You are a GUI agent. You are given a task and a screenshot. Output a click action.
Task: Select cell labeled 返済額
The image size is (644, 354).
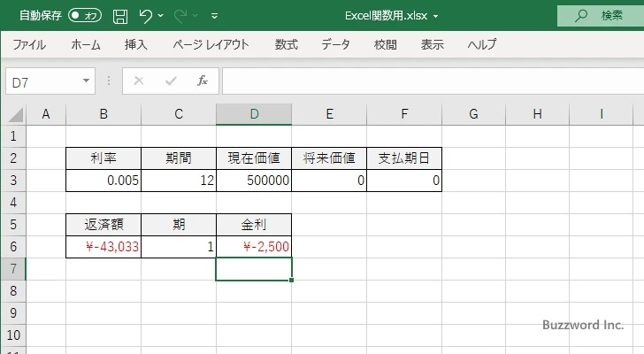coord(103,225)
